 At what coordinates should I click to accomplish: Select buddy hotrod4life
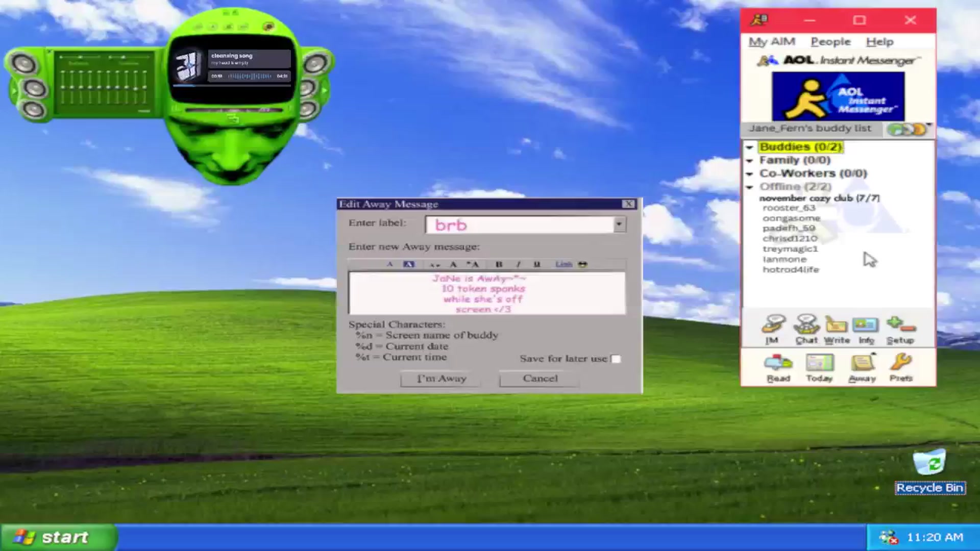click(791, 269)
